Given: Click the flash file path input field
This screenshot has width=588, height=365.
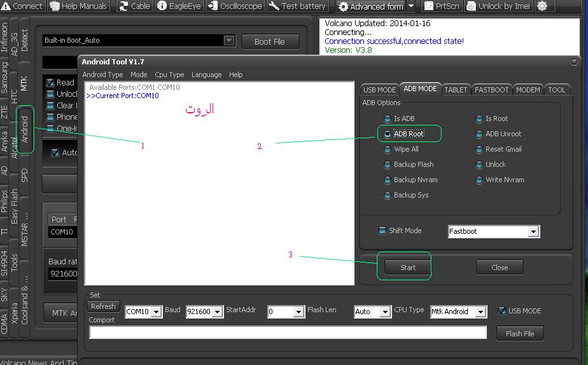Looking at the screenshot, I should coord(288,333).
